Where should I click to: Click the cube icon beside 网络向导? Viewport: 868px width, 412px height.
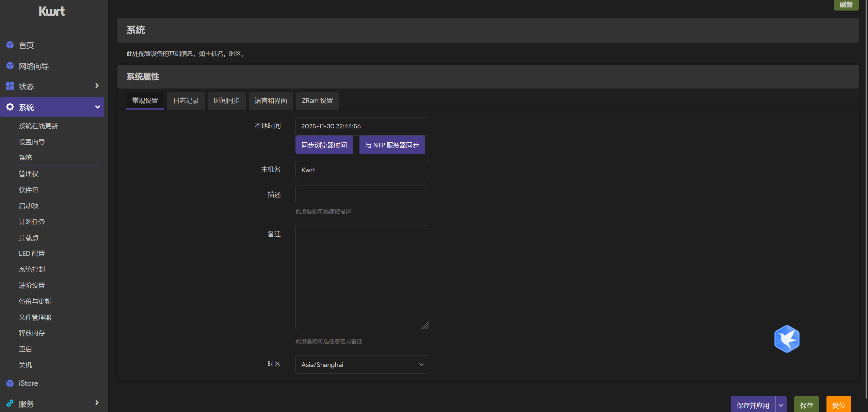(10, 66)
